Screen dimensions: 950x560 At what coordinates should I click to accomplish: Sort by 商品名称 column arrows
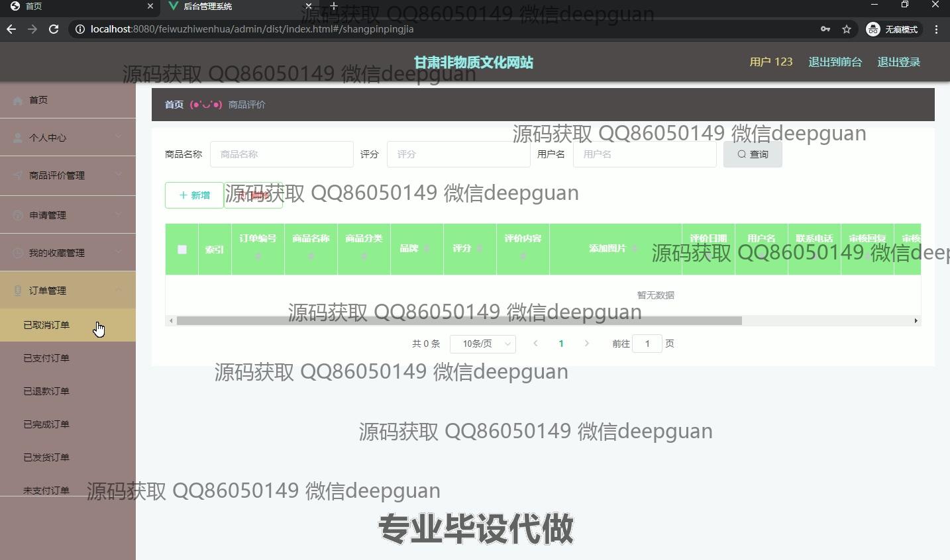click(x=311, y=256)
